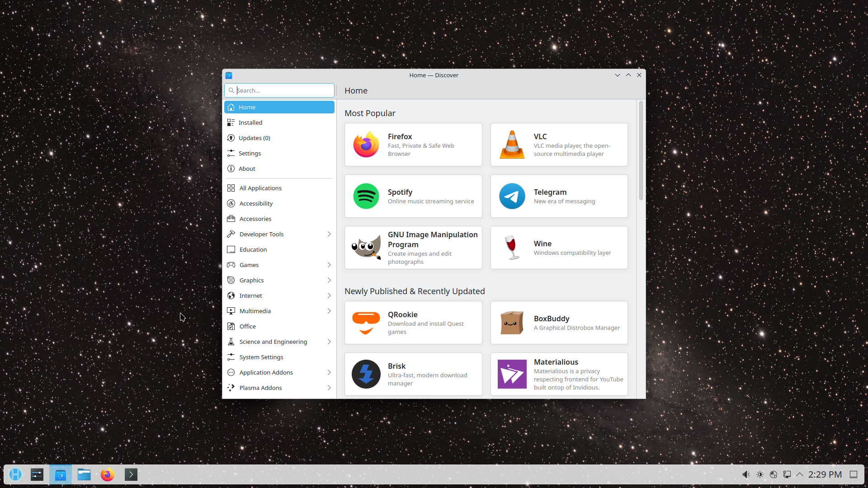Go to the Installed page
Image resolution: width=868 pixels, height=488 pixels.
(279, 122)
